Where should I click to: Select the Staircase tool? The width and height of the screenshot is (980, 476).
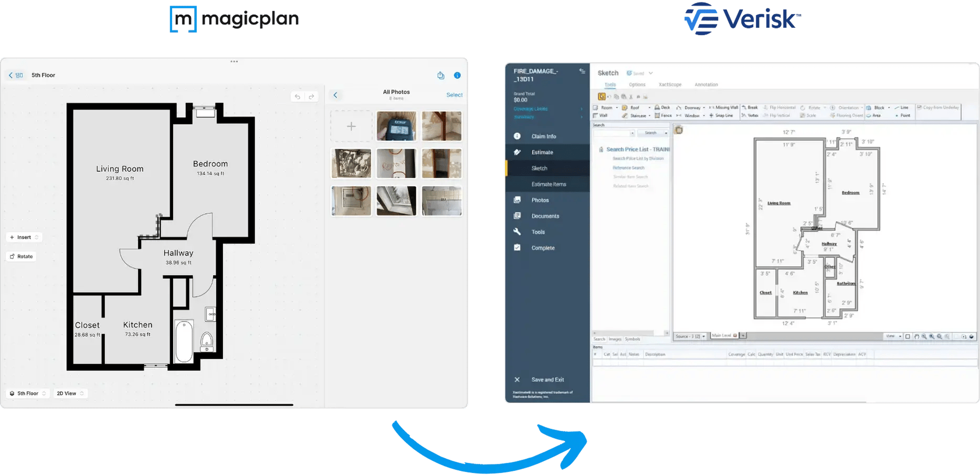635,116
